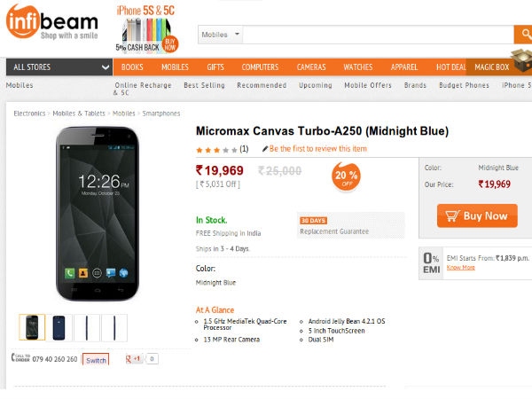532x399 pixels.
Task: Click the 20% off badge
Action: point(346,176)
